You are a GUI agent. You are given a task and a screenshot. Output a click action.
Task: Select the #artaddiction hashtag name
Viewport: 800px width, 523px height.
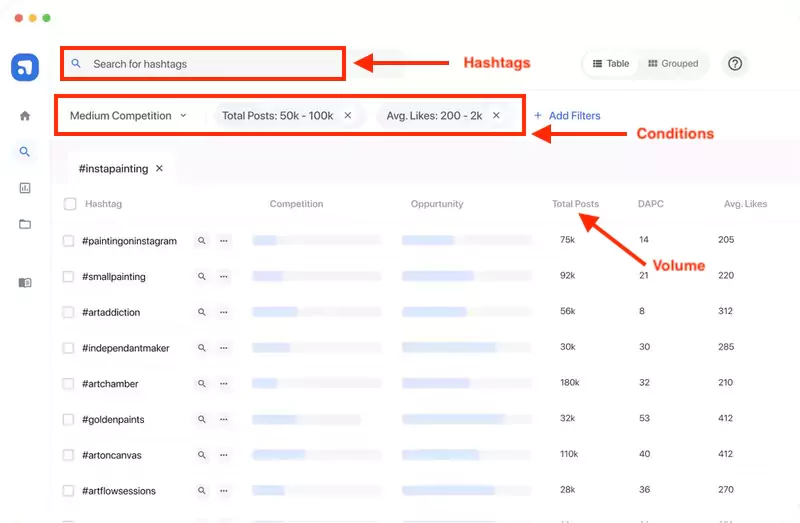(x=111, y=312)
